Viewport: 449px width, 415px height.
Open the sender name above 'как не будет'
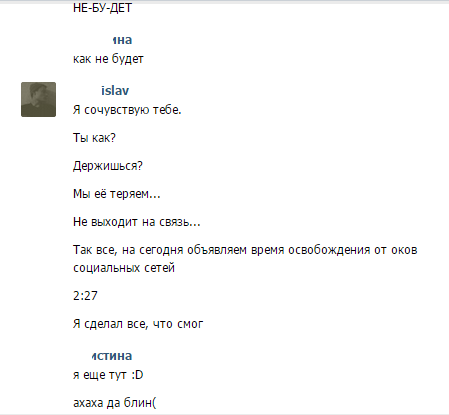click(122, 40)
